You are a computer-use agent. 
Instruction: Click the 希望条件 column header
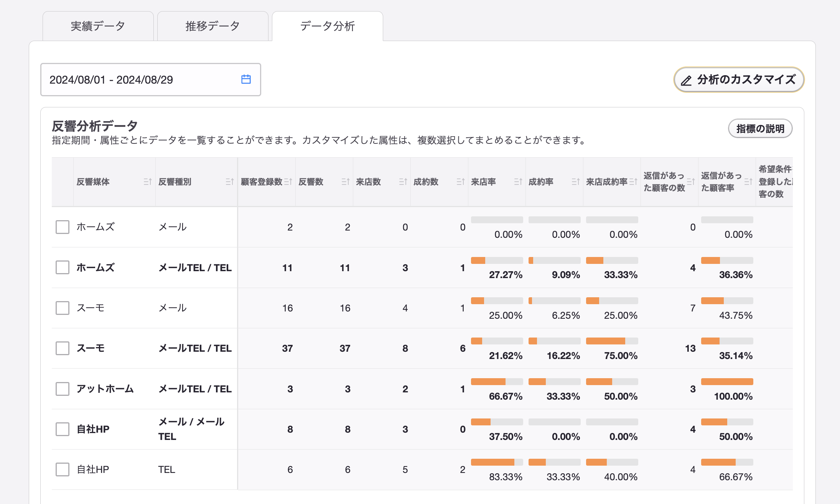point(775,182)
